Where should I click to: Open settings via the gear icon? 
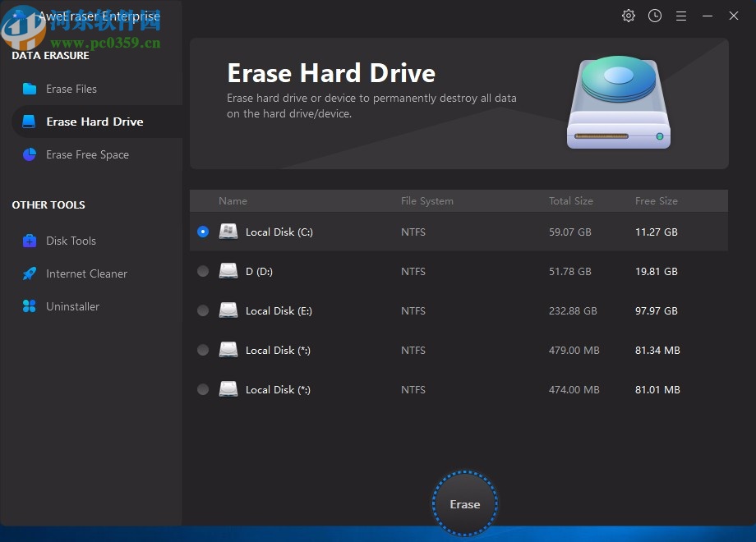click(x=629, y=16)
